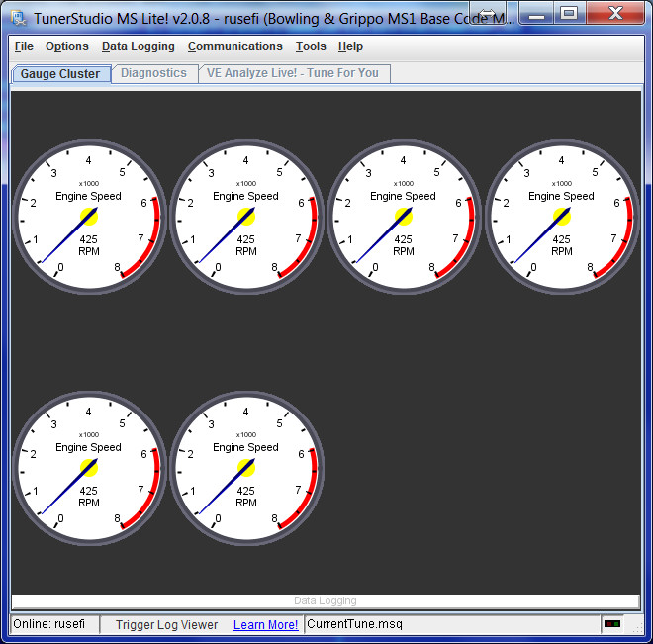This screenshot has height=644, width=653.
Task: Open the Data Logging menu
Action: click(139, 46)
